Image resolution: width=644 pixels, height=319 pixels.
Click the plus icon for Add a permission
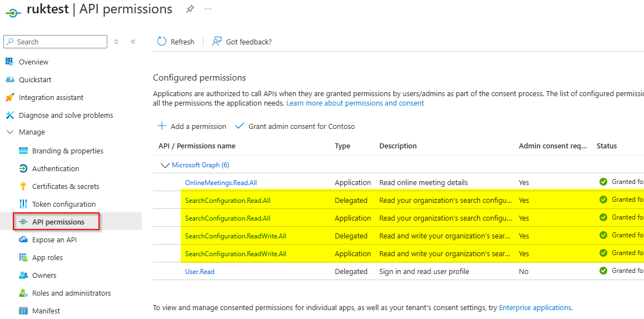(x=162, y=126)
